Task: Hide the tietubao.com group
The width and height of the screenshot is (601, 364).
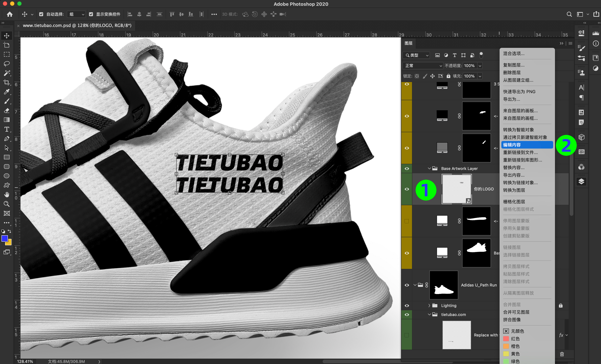Action: pos(407,315)
